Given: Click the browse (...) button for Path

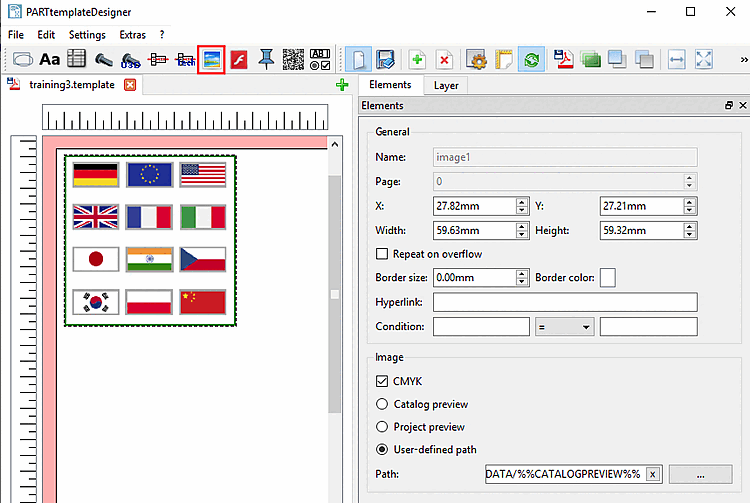Looking at the screenshot, I should point(701,474).
